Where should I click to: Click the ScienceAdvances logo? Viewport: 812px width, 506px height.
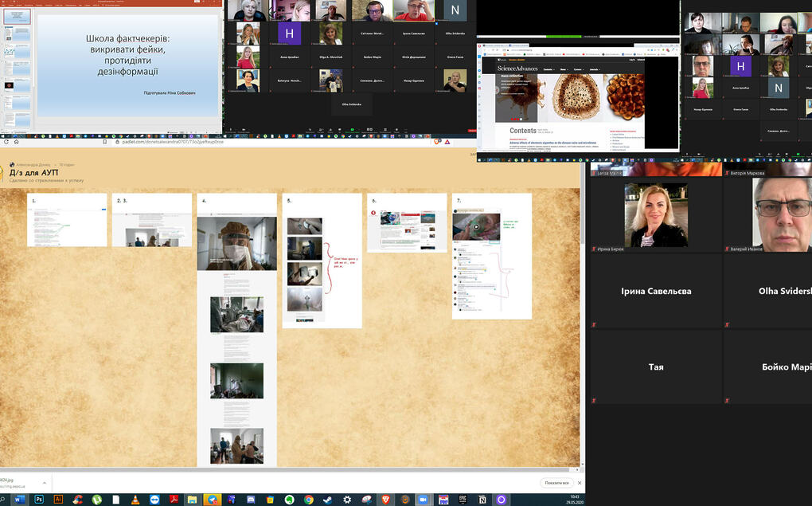pos(517,69)
